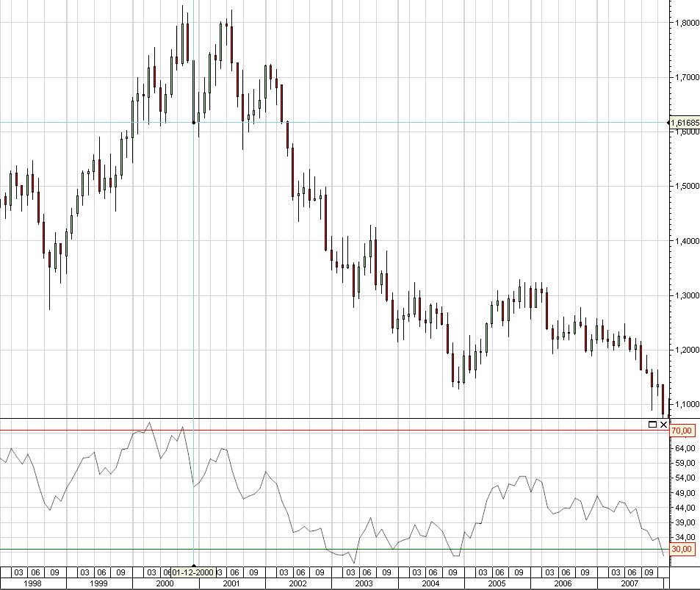Click the 34,00 indicator scale value
Viewport: 700px width, 590px height.
(x=686, y=537)
